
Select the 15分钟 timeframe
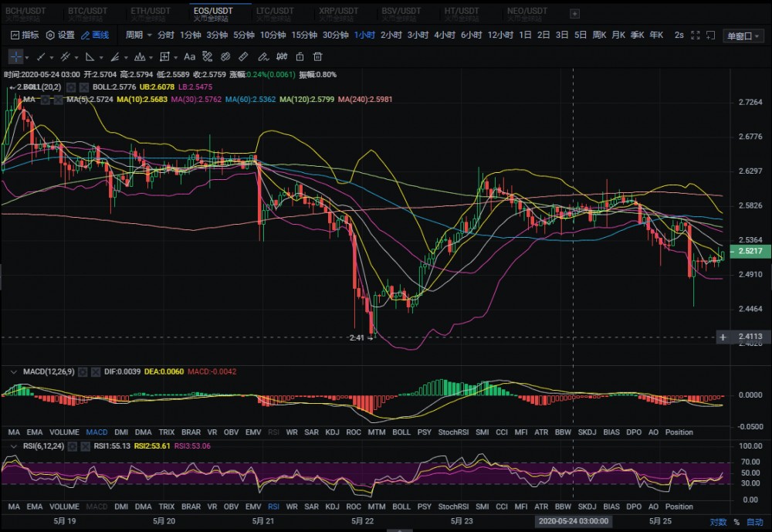tap(304, 35)
